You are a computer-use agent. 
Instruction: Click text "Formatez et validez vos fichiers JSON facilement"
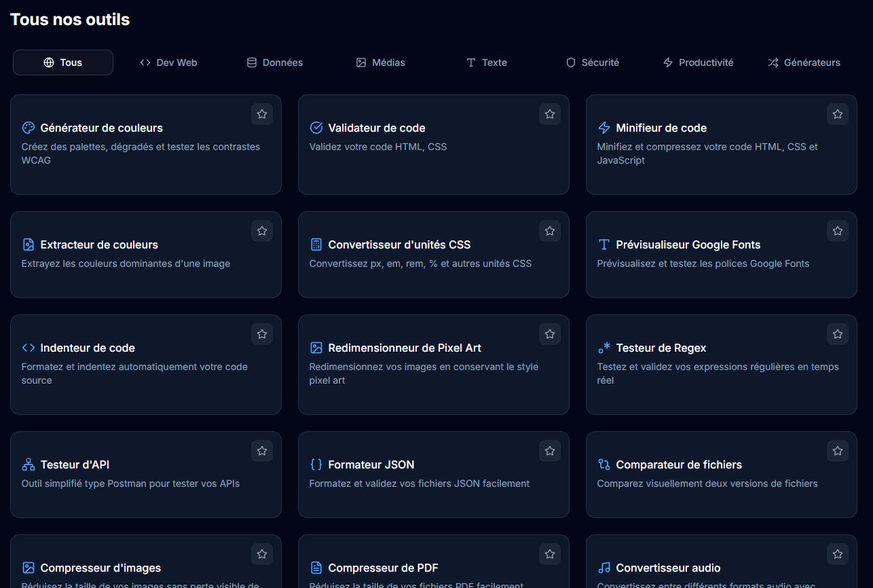point(420,483)
